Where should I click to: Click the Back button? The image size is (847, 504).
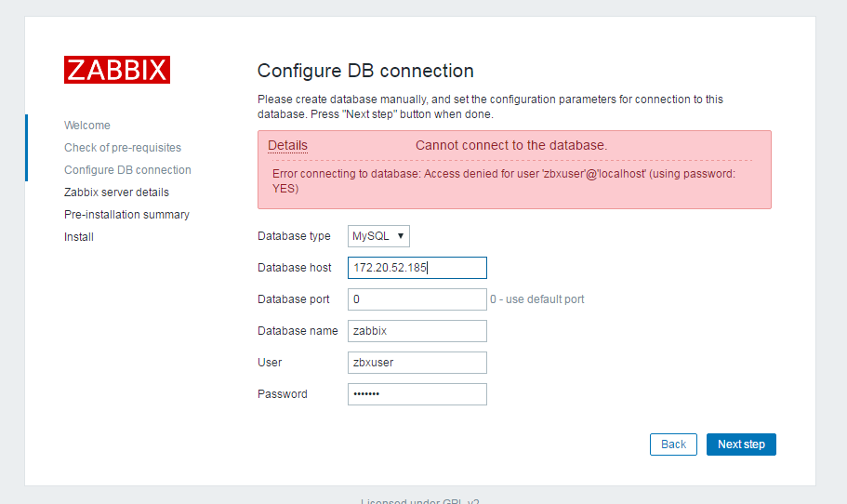pos(673,444)
